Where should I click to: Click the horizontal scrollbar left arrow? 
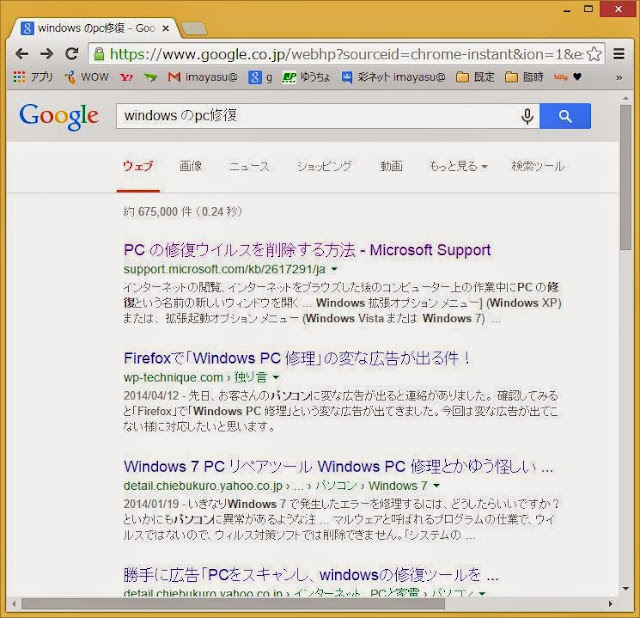point(14,604)
